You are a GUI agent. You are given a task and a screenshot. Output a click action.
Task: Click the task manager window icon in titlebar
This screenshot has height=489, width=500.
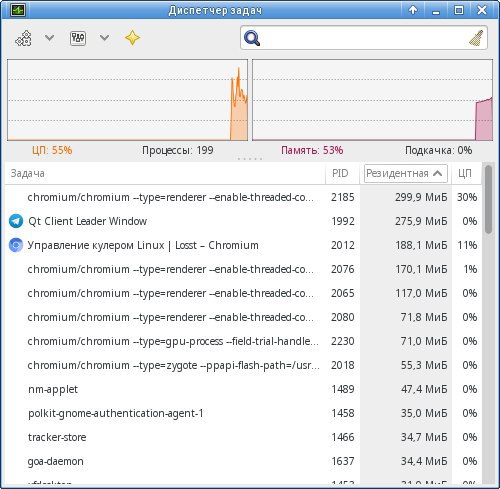(17, 10)
